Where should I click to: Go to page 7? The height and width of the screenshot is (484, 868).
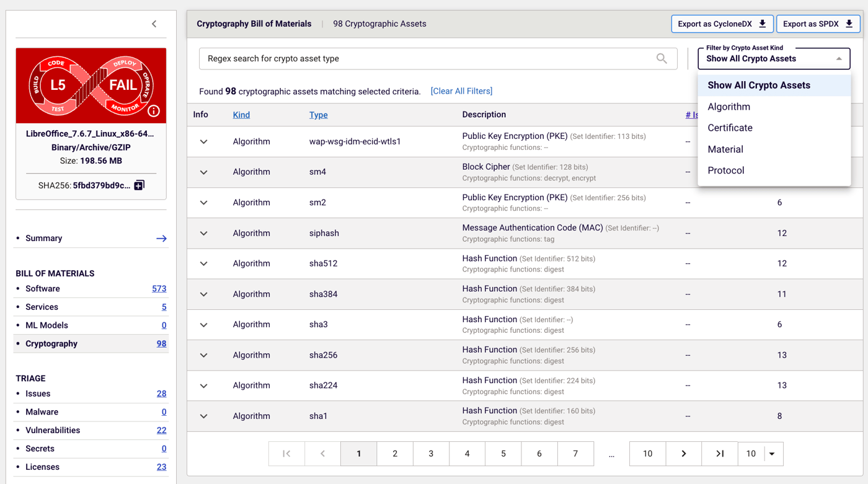click(575, 454)
